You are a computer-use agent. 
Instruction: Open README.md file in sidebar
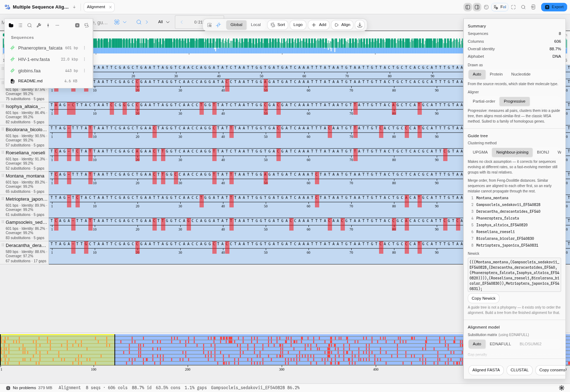point(44,81)
